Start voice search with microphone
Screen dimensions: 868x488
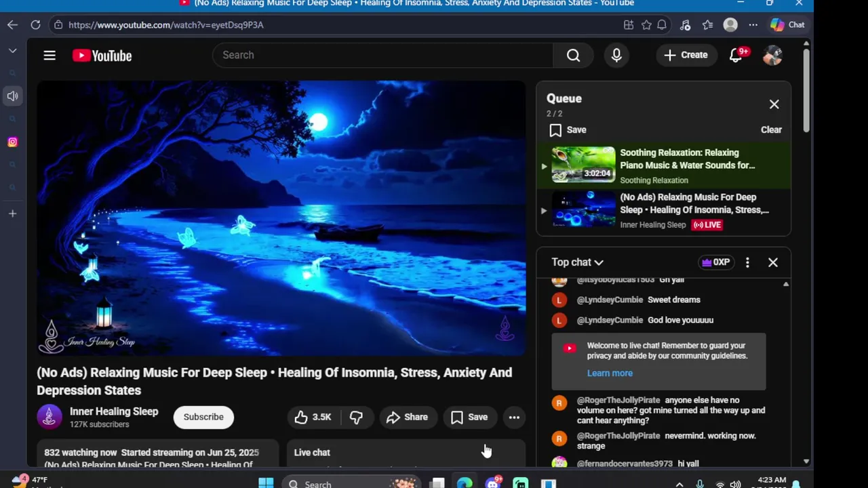pyautogui.click(x=616, y=56)
